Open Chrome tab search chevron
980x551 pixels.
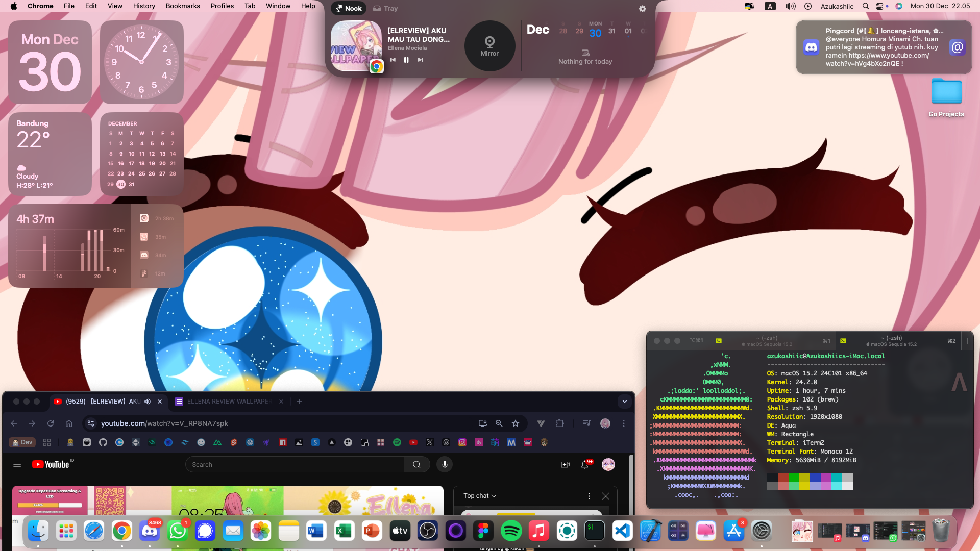[624, 402]
